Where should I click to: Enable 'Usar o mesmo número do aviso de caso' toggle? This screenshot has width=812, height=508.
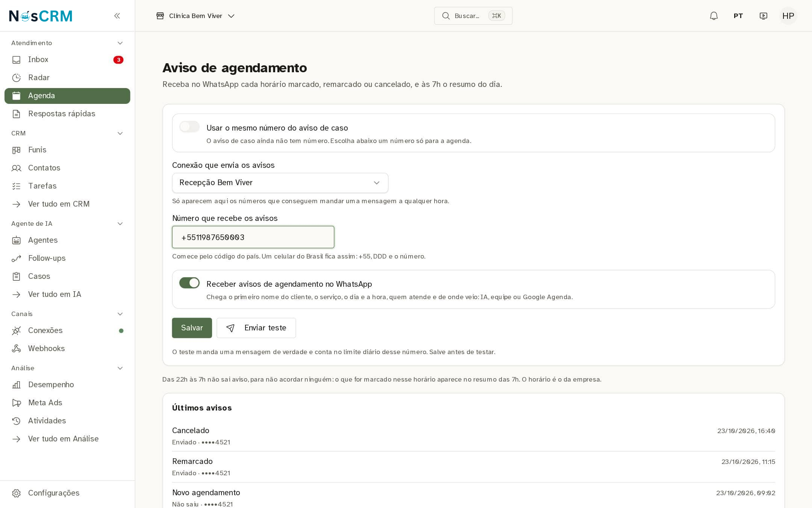[189, 127]
